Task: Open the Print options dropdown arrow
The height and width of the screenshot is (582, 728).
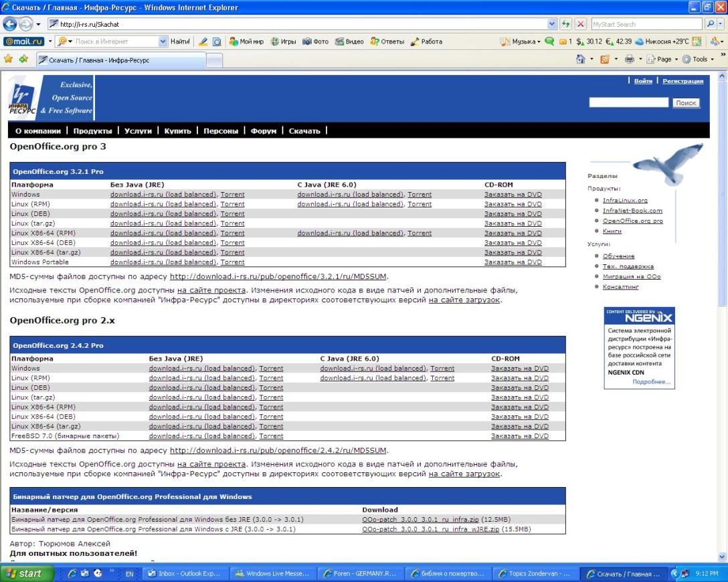Action: (x=640, y=60)
